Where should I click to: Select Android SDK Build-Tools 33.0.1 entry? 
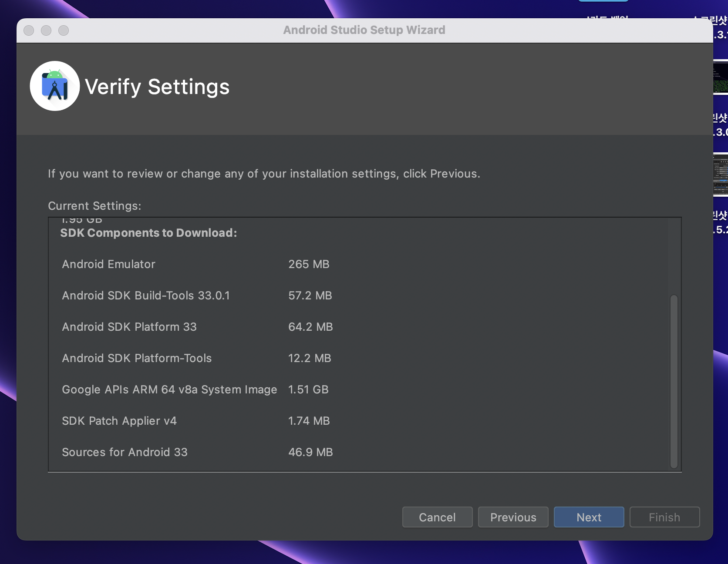(146, 295)
